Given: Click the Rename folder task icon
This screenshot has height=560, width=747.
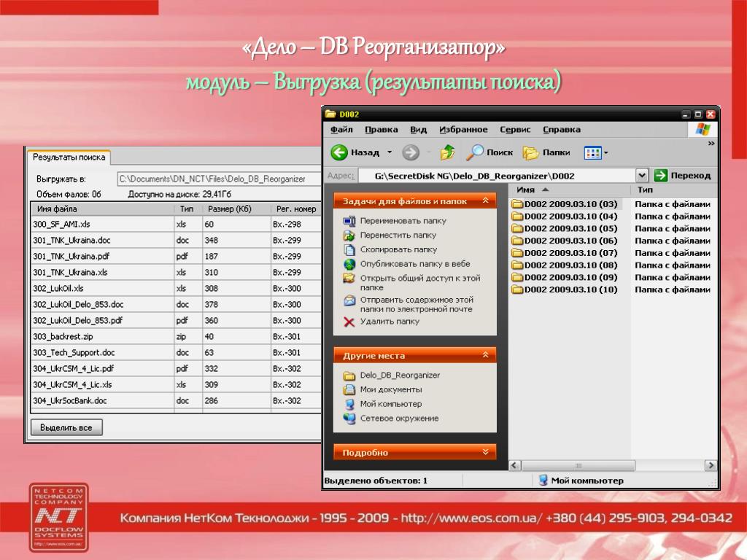Looking at the screenshot, I should click(x=349, y=221).
